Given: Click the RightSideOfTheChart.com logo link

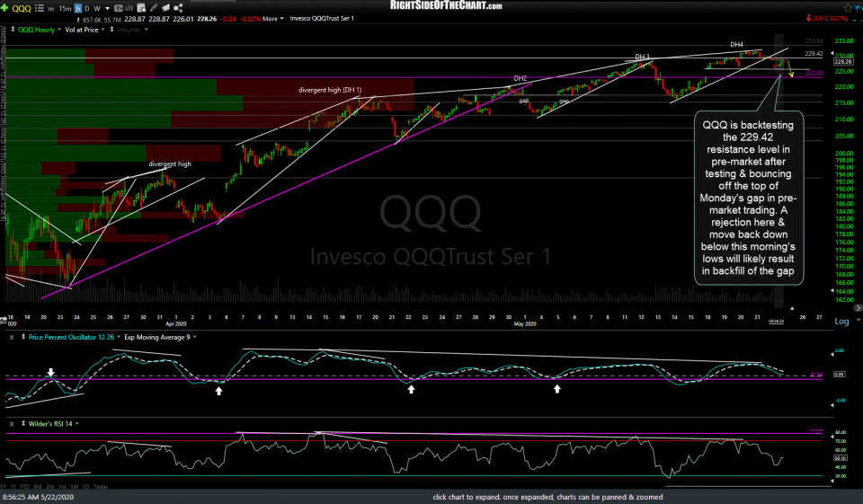Looking at the screenshot, I should [446, 5].
